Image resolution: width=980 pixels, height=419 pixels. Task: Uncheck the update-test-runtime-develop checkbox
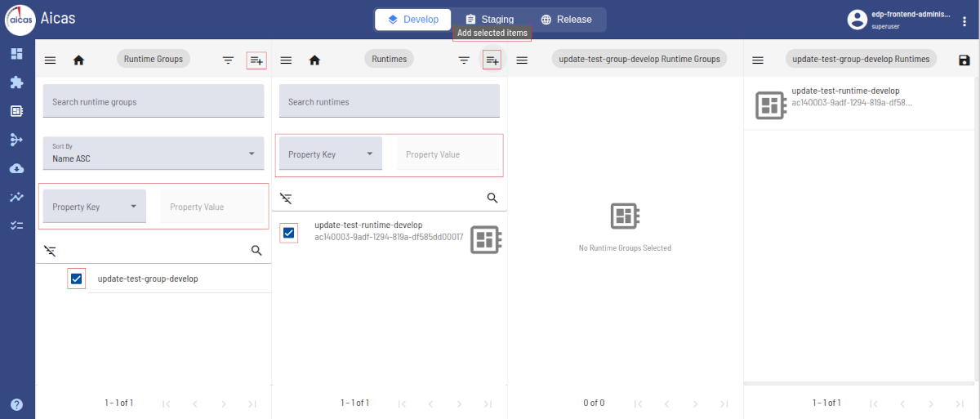click(289, 233)
